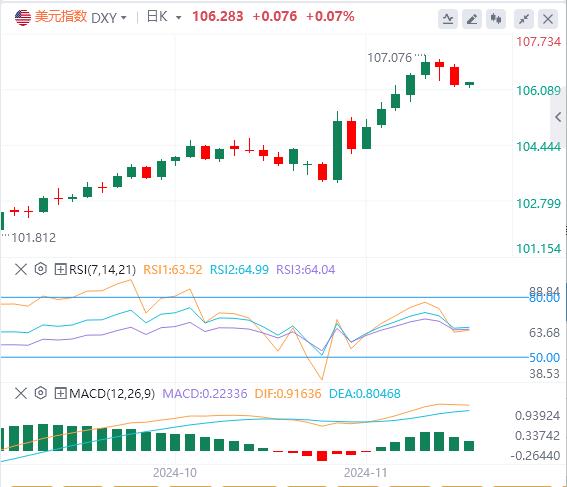Expand the right side panel chevron
This screenshot has height=487, width=567.
coord(558,117)
